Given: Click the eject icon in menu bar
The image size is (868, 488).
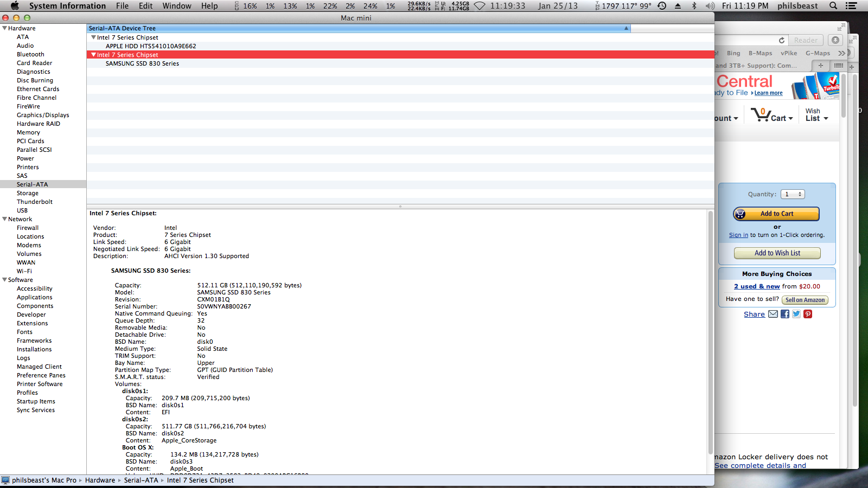Looking at the screenshot, I should click(678, 6).
